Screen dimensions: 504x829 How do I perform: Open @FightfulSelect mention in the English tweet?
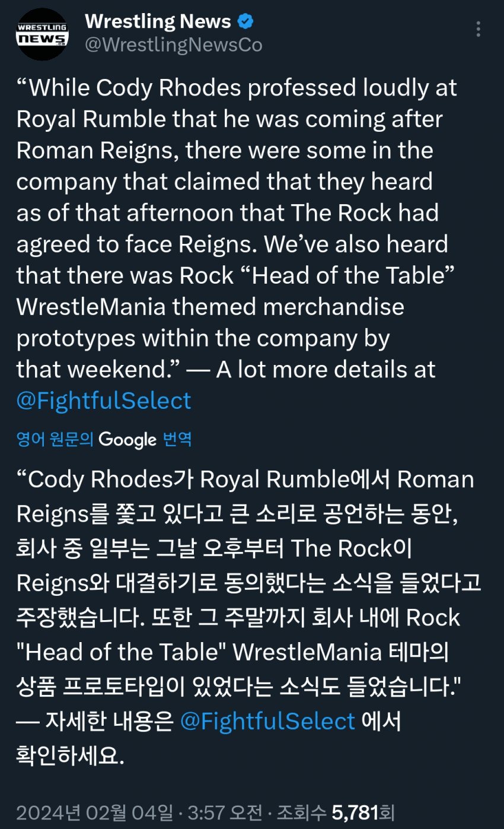click(104, 401)
